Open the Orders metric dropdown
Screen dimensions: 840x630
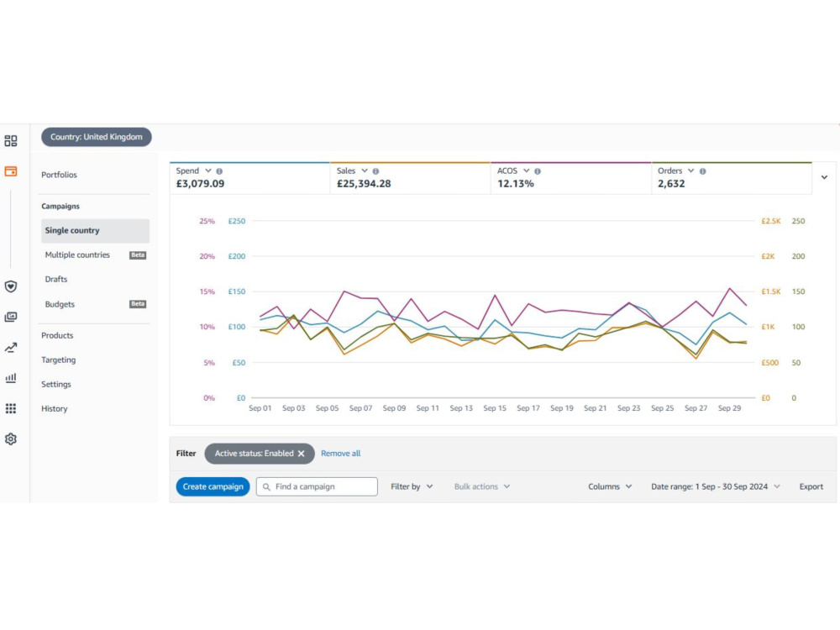click(690, 171)
